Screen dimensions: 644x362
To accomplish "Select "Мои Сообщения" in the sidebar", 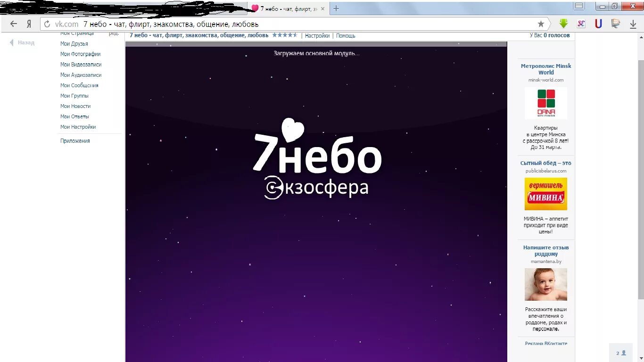I will coord(79,85).
